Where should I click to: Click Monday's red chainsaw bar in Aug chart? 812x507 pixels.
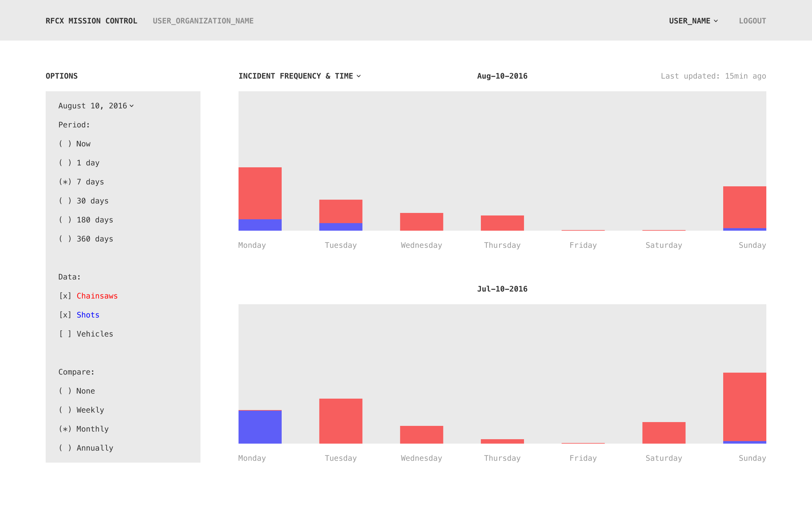[260, 193]
